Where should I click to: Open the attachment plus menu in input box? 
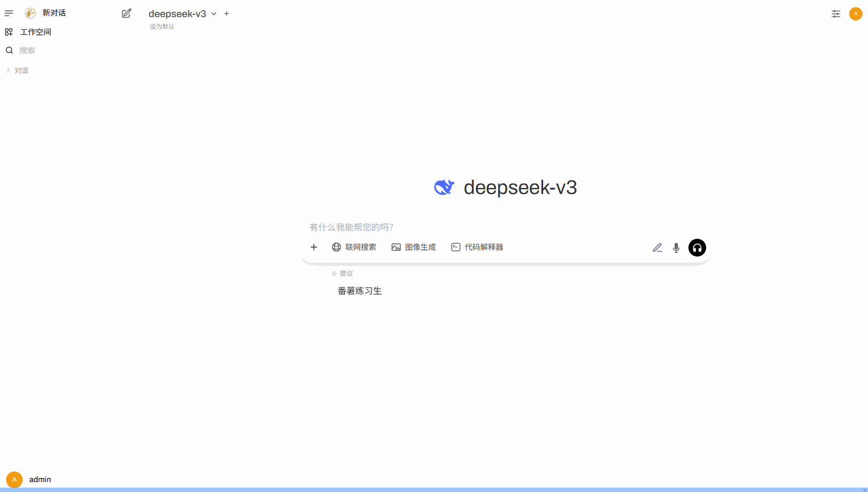[314, 247]
